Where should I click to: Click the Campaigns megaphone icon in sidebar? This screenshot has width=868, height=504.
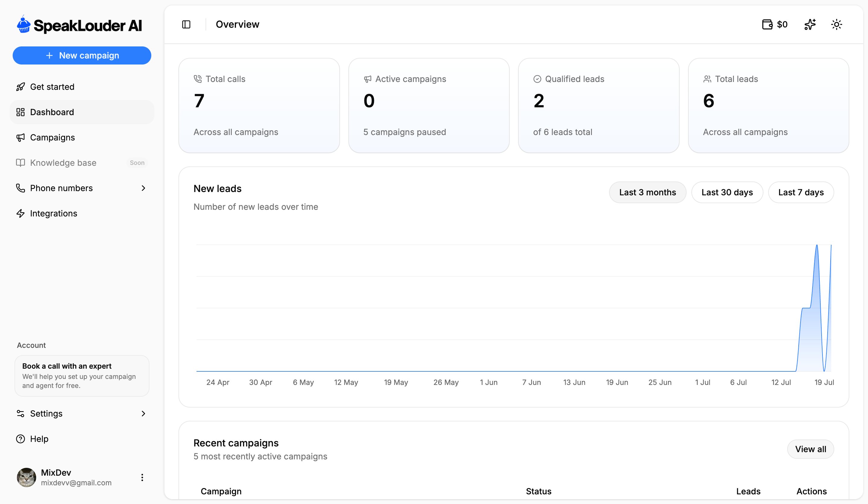21,137
